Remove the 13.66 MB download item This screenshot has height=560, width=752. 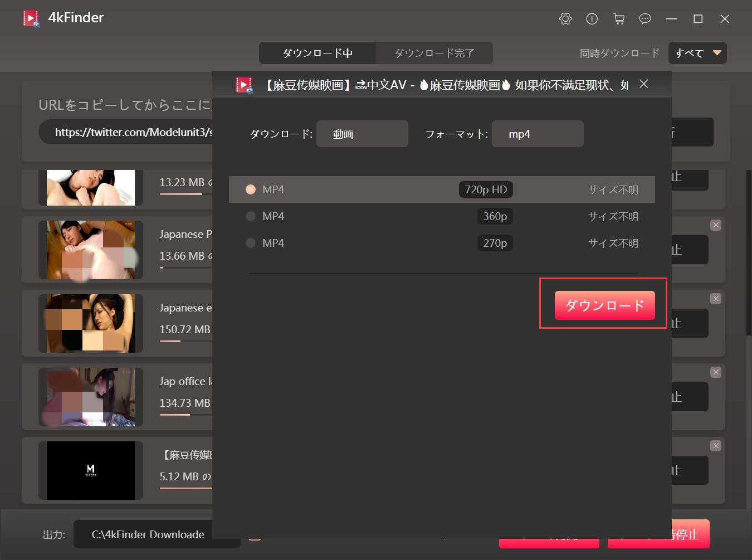point(716,225)
